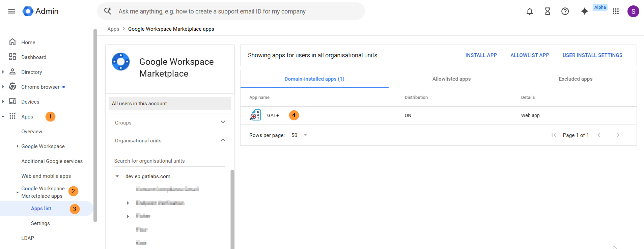Switch to the Allowlisted apps tab
This screenshot has width=644, height=249.
tap(451, 79)
